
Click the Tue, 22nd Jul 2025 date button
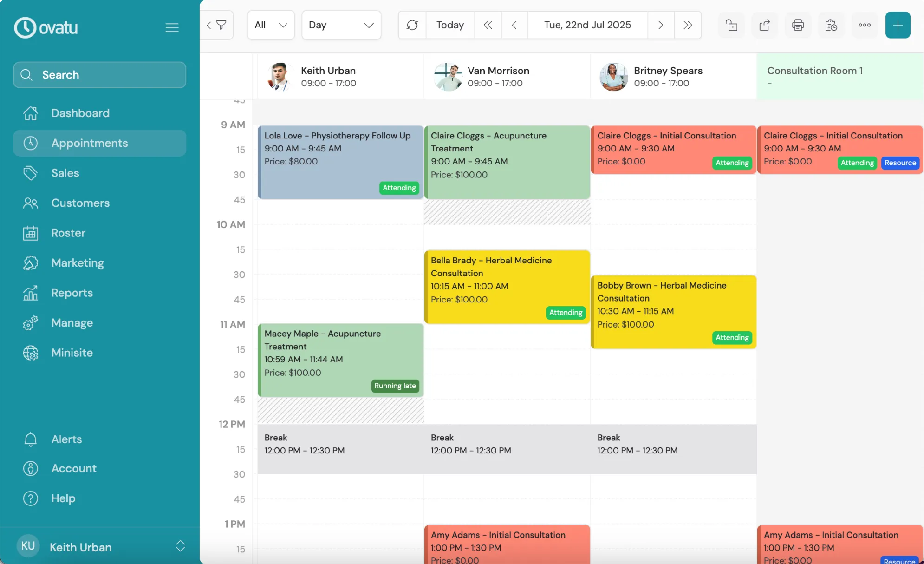(587, 25)
